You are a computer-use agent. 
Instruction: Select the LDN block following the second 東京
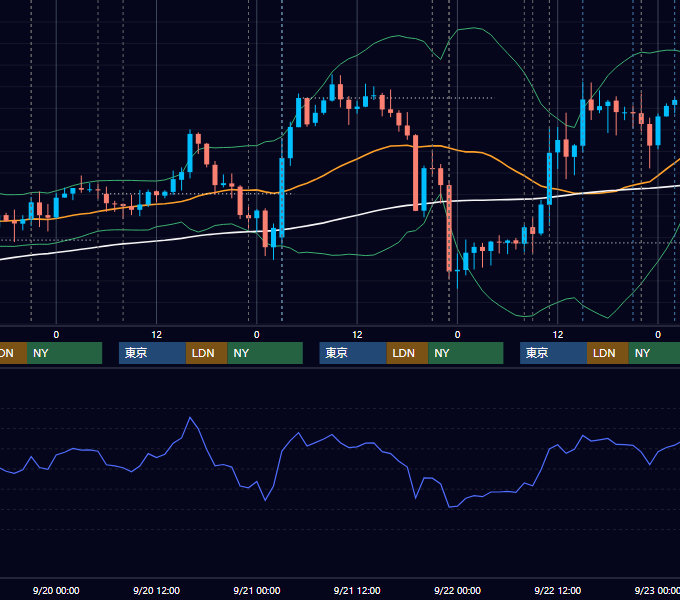407,353
